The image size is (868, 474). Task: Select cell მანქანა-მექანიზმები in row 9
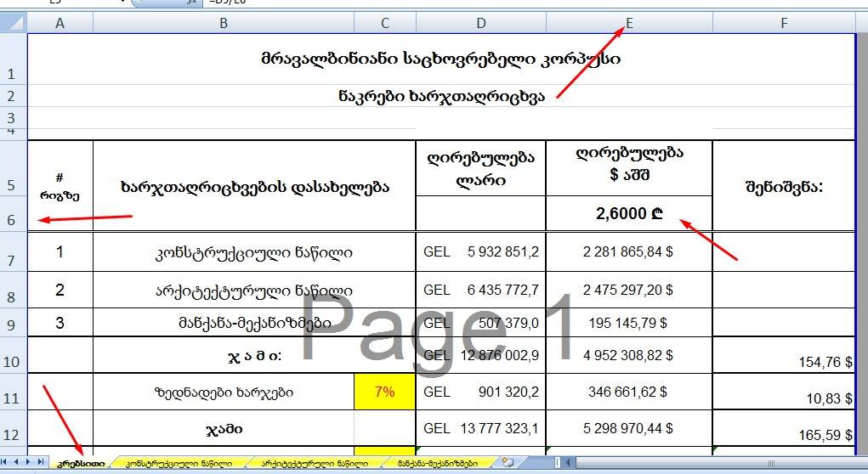254,323
